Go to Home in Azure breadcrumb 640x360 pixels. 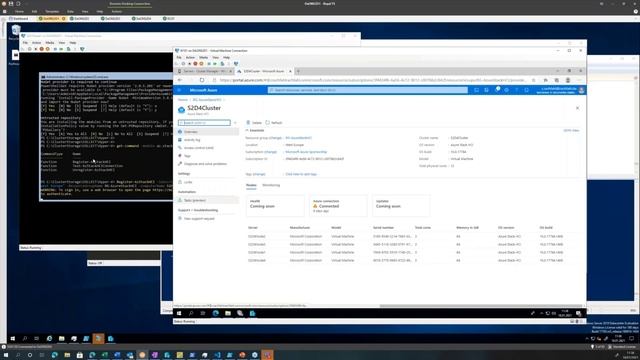182,100
